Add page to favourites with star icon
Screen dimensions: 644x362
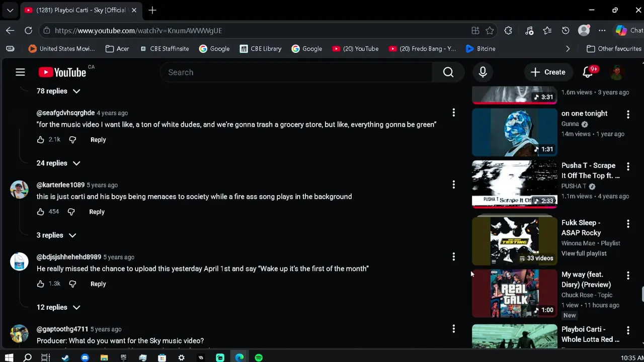coord(490,31)
